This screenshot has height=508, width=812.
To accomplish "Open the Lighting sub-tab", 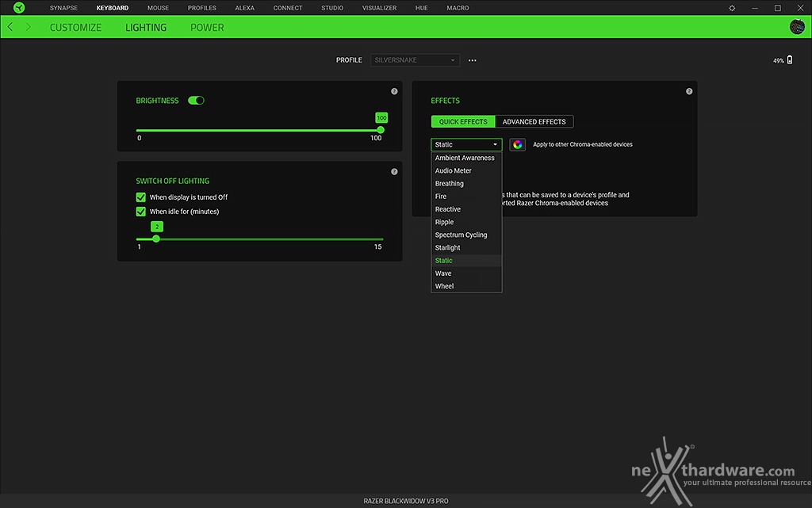I will pos(146,28).
